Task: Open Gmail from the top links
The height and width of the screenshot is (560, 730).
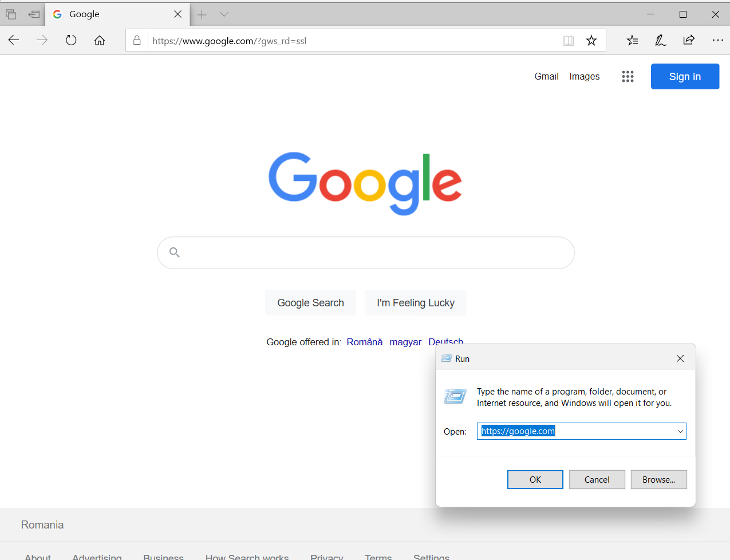Action: pos(546,76)
